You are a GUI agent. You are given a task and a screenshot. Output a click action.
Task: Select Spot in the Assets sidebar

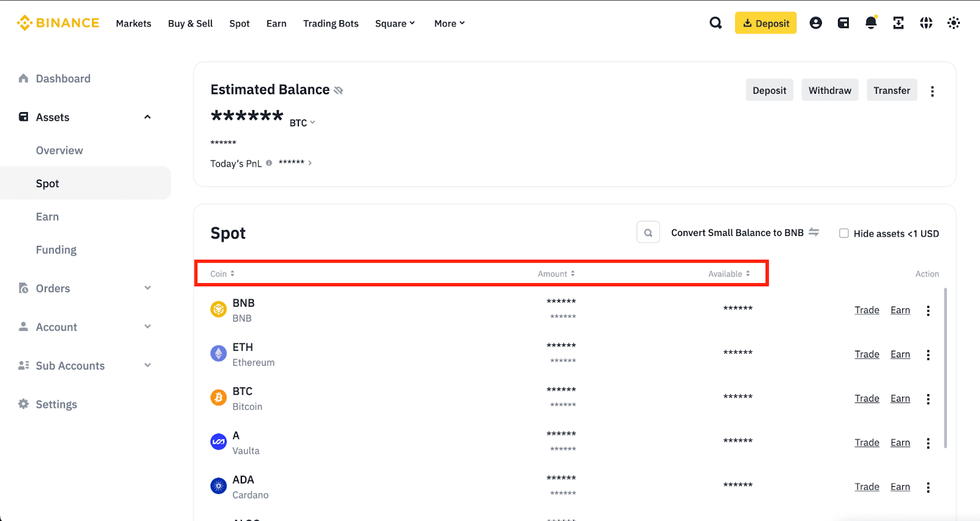[85, 183]
